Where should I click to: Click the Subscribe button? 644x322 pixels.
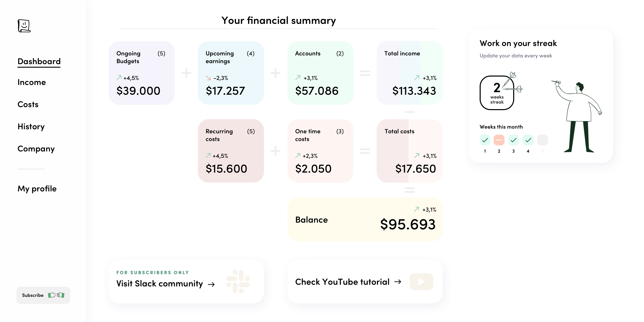[x=43, y=295]
